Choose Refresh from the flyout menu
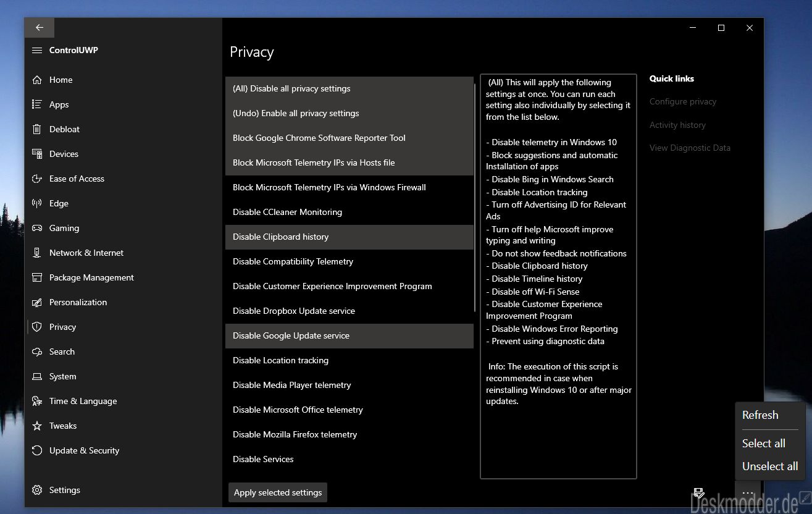Screen dimensions: 812x514 click(x=760, y=415)
